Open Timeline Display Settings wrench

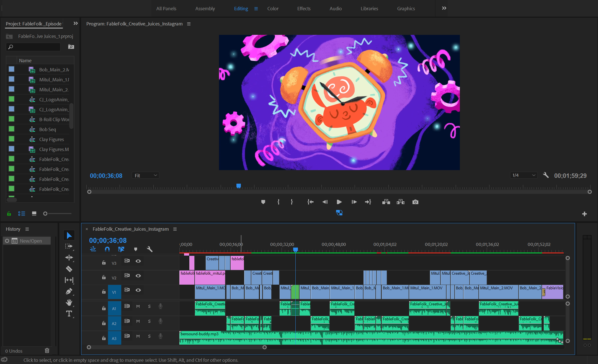[149, 249]
